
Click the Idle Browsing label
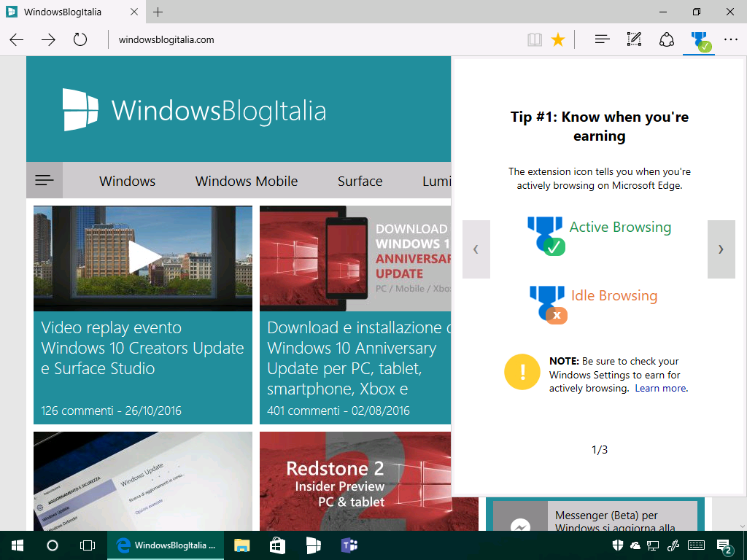pos(614,296)
